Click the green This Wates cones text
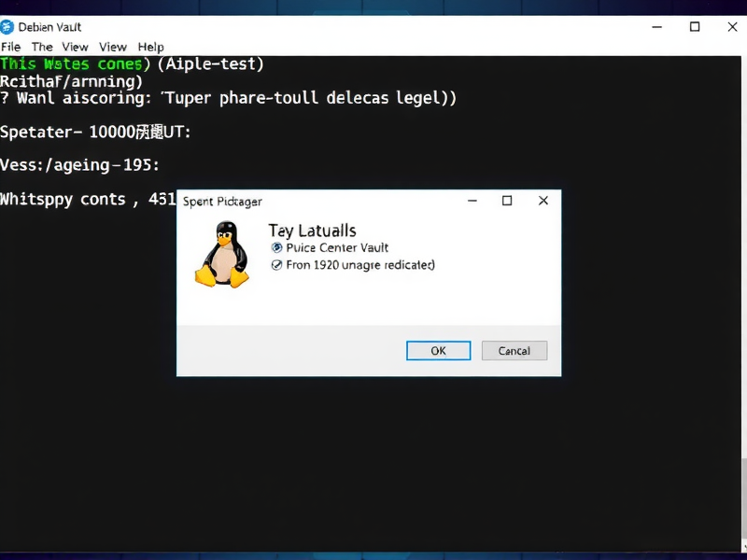The height and width of the screenshot is (560, 747). point(75,64)
